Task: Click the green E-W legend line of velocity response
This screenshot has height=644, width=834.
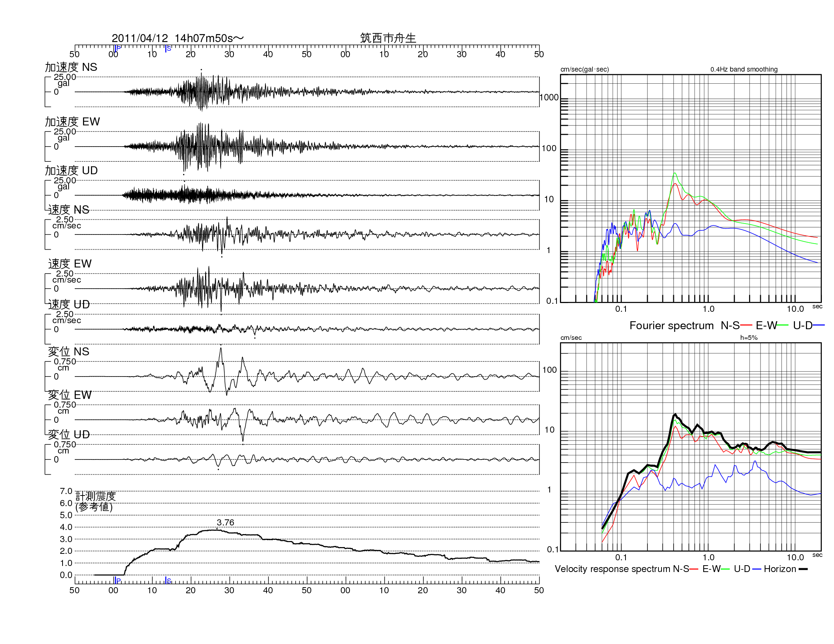Action: pos(726,569)
